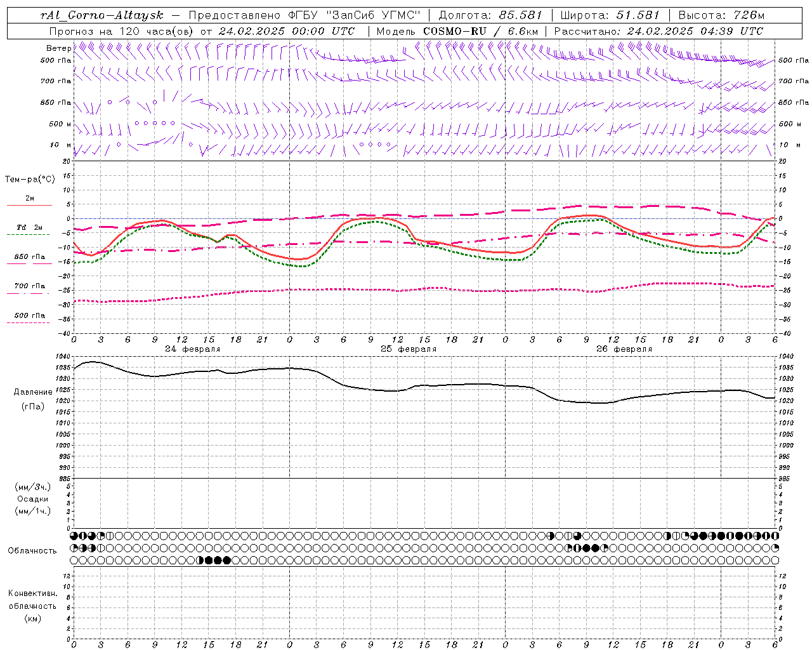Click the 700 гПа label in the temperature legend
The width and height of the screenshot is (812, 650).
(x=30, y=286)
